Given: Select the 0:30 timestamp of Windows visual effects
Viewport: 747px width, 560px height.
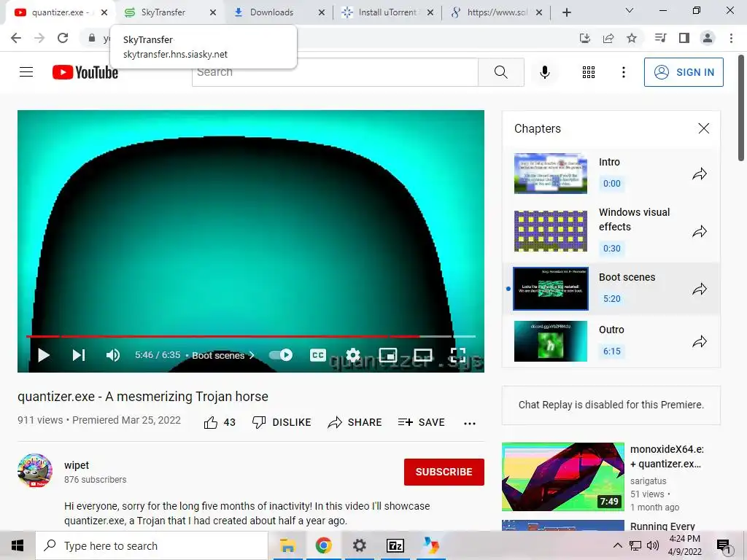Looking at the screenshot, I should 612,248.
